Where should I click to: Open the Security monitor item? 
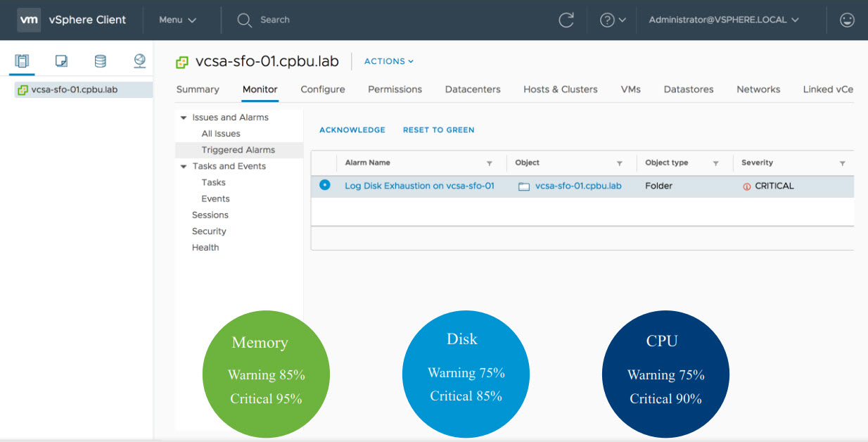click(209, 231)
